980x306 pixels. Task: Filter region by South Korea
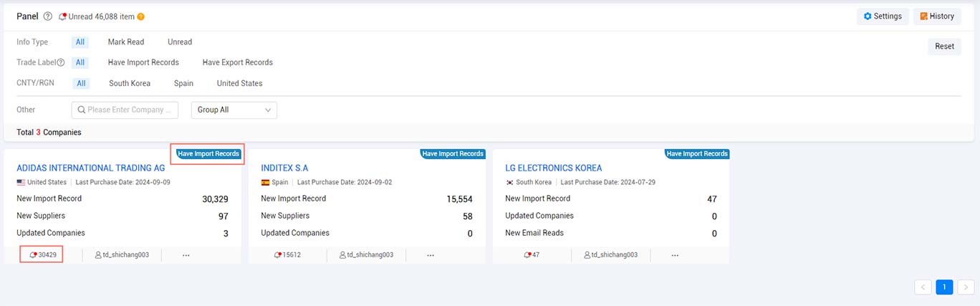(130, 83)
